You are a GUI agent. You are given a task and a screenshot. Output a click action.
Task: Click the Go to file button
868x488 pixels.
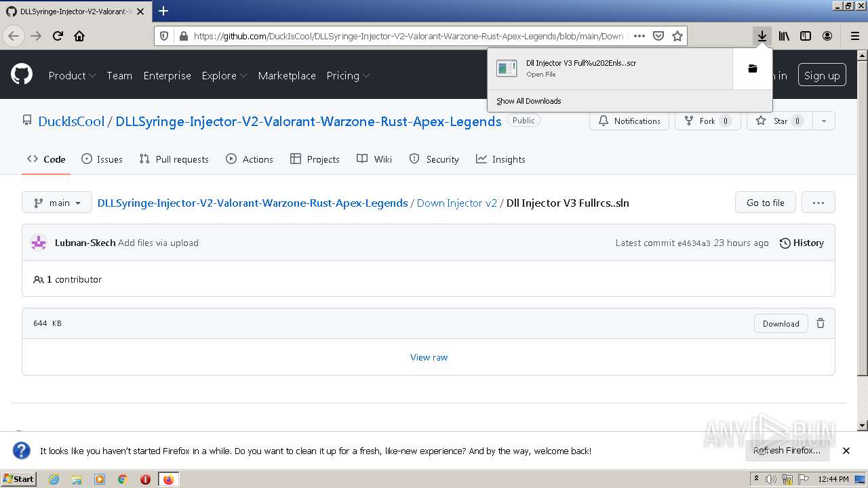click(766, 203)
